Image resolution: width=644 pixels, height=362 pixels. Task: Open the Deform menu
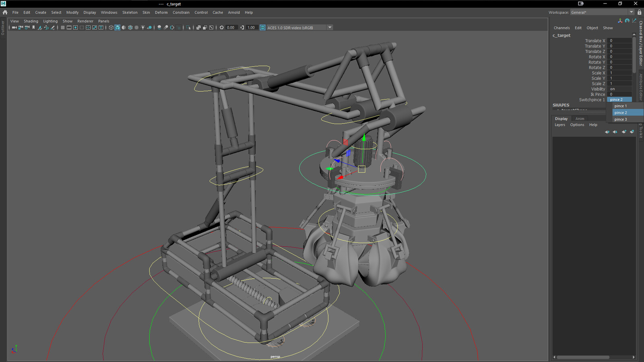tap(161, 12)
